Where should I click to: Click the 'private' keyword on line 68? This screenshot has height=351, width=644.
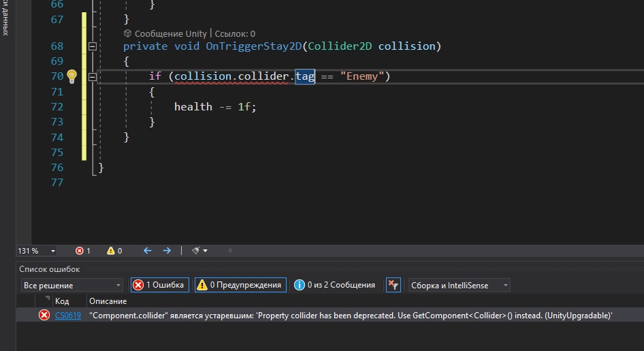click(145, 46)
